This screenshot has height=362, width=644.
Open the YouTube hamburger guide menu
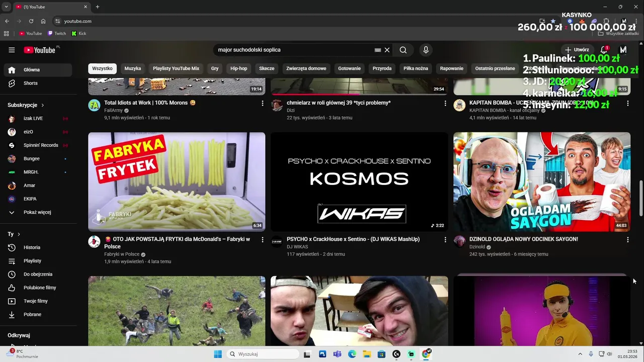12,50
